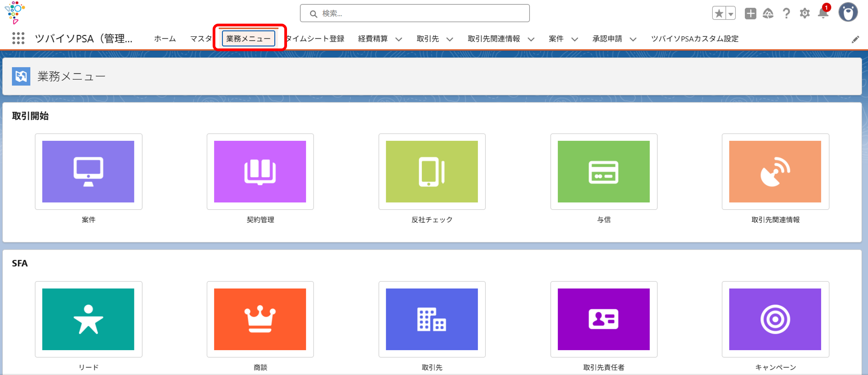
Task: Open the 案件 monitor tile
Action: [x=88, y=171]
